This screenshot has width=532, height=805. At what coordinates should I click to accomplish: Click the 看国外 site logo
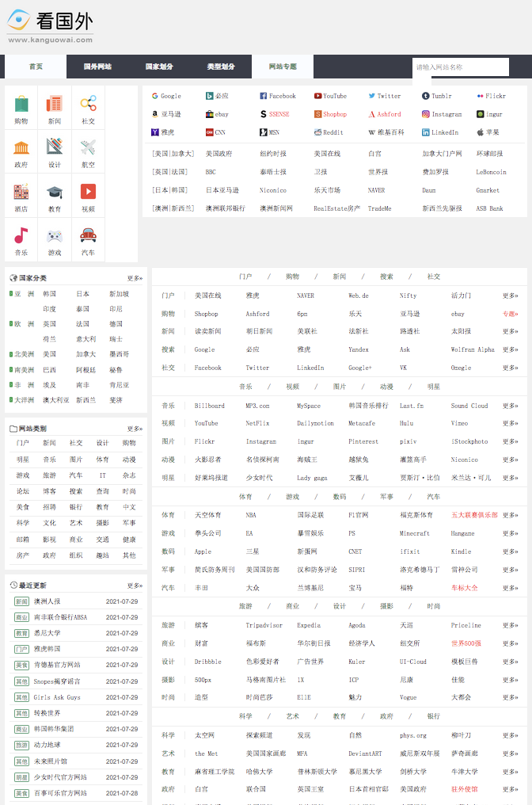click(x=51, y=27)
